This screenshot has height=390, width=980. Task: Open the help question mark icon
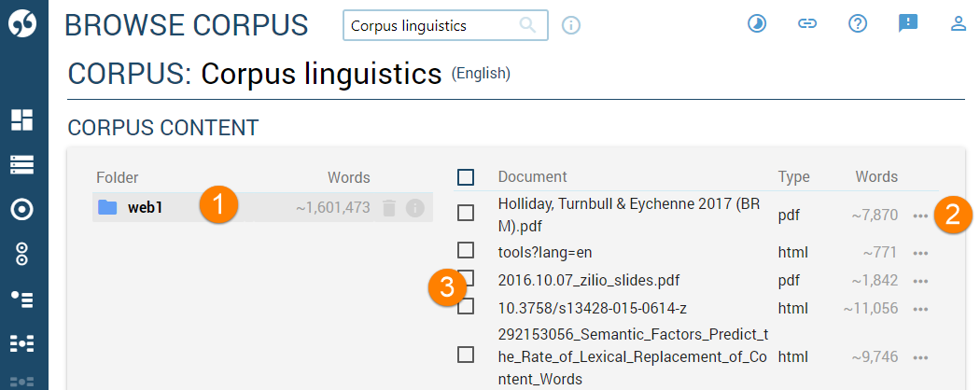click(858, 24)
